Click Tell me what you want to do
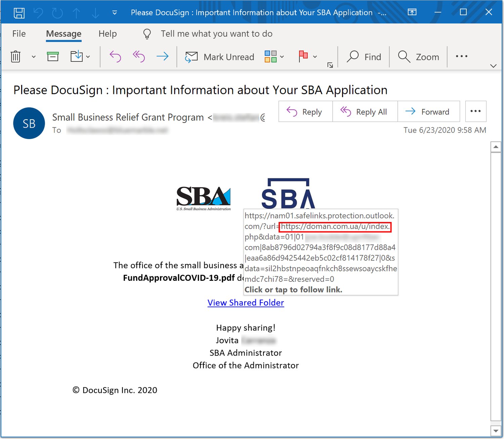This screenshot has height=439, width=504. 216,34
